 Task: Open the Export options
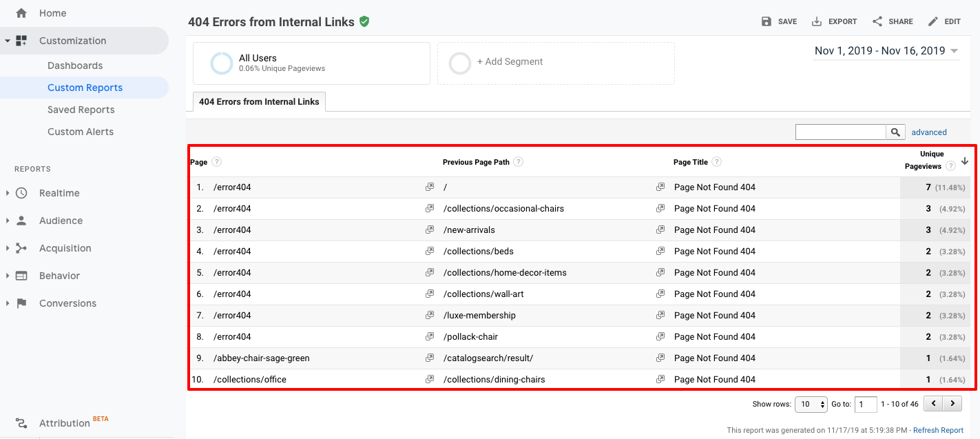pos(834,21)
